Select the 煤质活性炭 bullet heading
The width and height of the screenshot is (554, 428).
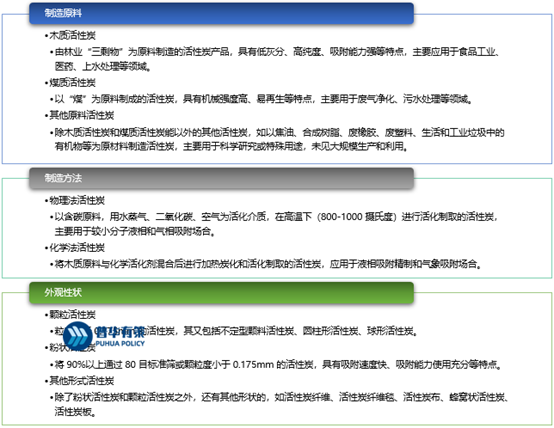click(x=72, y=83)
